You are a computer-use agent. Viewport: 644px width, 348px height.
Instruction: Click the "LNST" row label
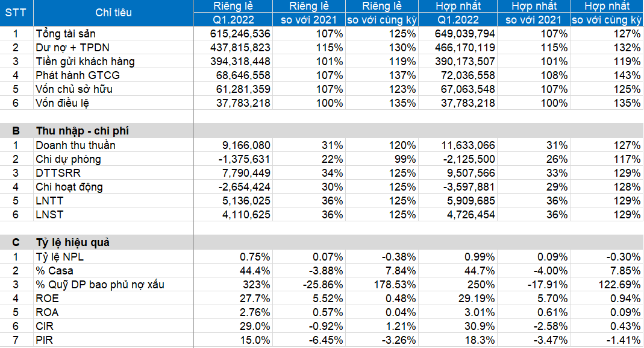click(x=49, y=215)
